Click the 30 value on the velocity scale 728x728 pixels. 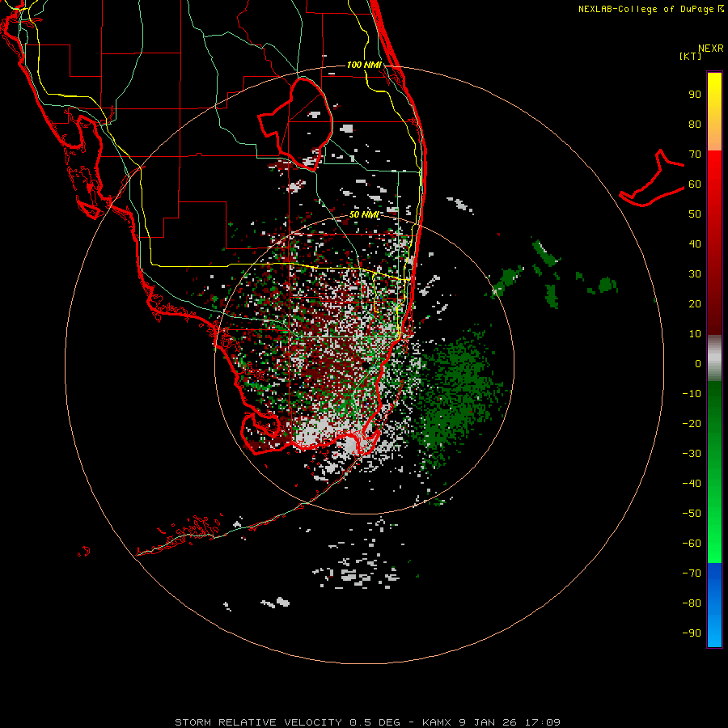pyautogui.click(x=695, y=274)
